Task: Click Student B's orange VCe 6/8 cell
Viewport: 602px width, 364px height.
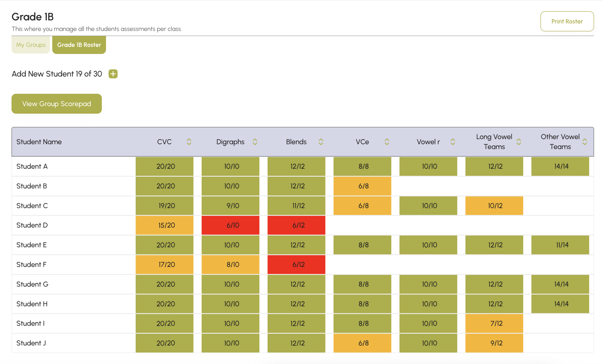Action: pyautogui.click(x=362, y=186)
